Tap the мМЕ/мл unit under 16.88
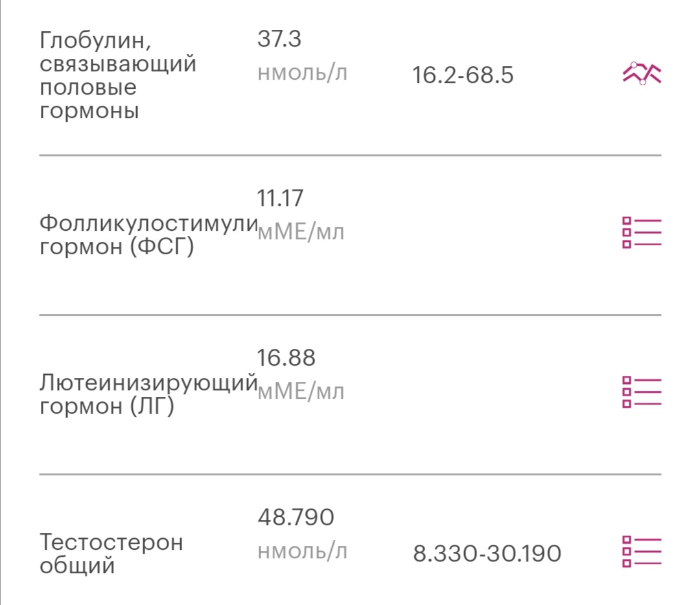Image resolution: width=700 pixels, height=605 pixels. [x=301, y=391]
